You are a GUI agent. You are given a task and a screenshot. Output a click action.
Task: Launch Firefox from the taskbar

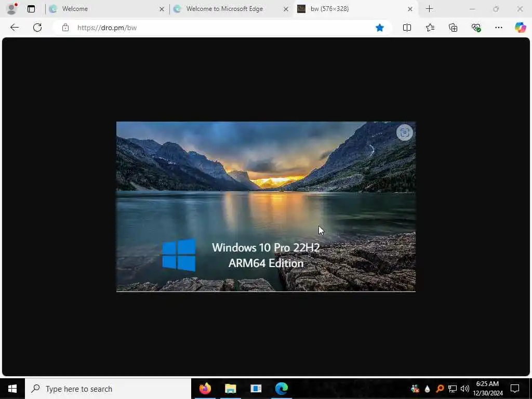(x=205, y=389)
